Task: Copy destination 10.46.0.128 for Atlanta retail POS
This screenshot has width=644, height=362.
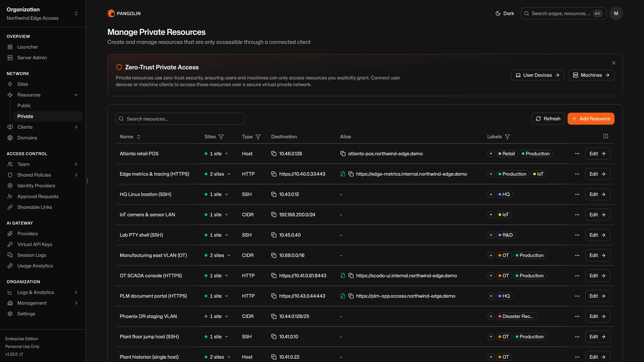Action: tap(274, 154)
